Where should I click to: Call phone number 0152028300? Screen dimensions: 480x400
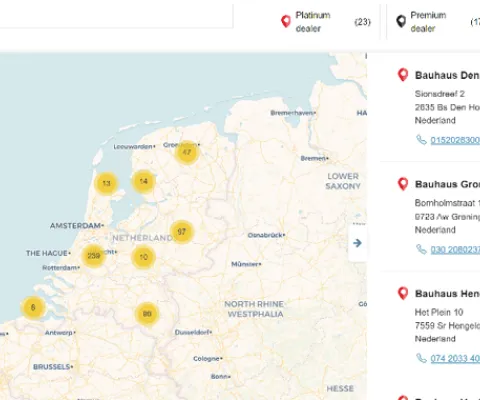tap(455, 140)
